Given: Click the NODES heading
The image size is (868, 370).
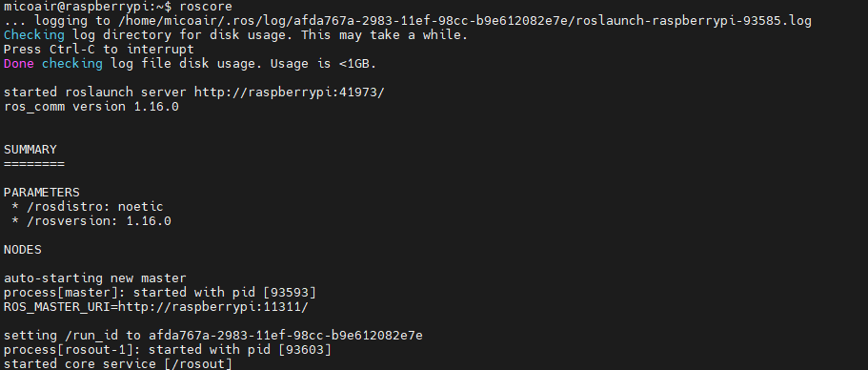Looking at the screenshot, I should 23,250.
